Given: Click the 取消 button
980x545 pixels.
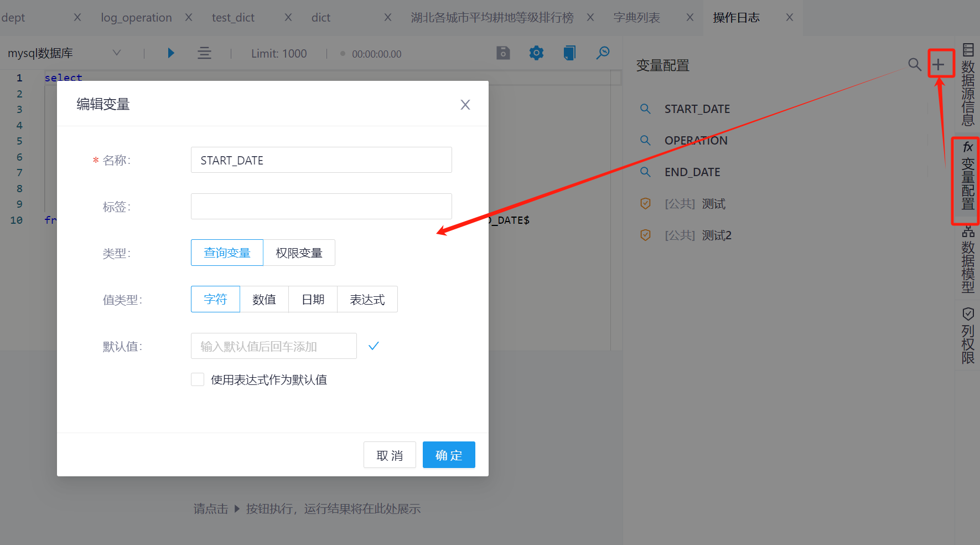Looking at the screenshot, I should pyautogui.click(x=390, y=455).
